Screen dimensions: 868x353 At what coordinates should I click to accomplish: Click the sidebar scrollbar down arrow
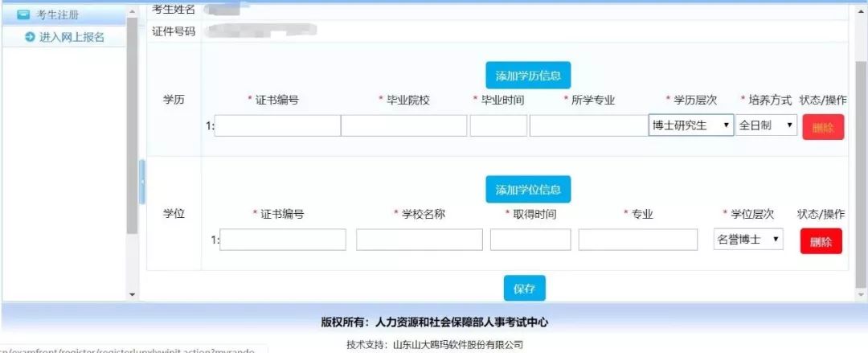(x=133, y=295)
